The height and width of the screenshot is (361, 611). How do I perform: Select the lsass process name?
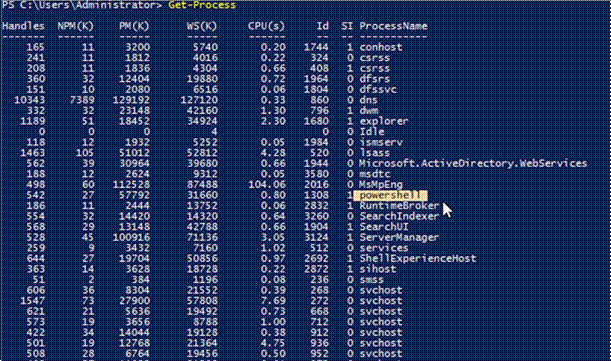coord(374,153)
